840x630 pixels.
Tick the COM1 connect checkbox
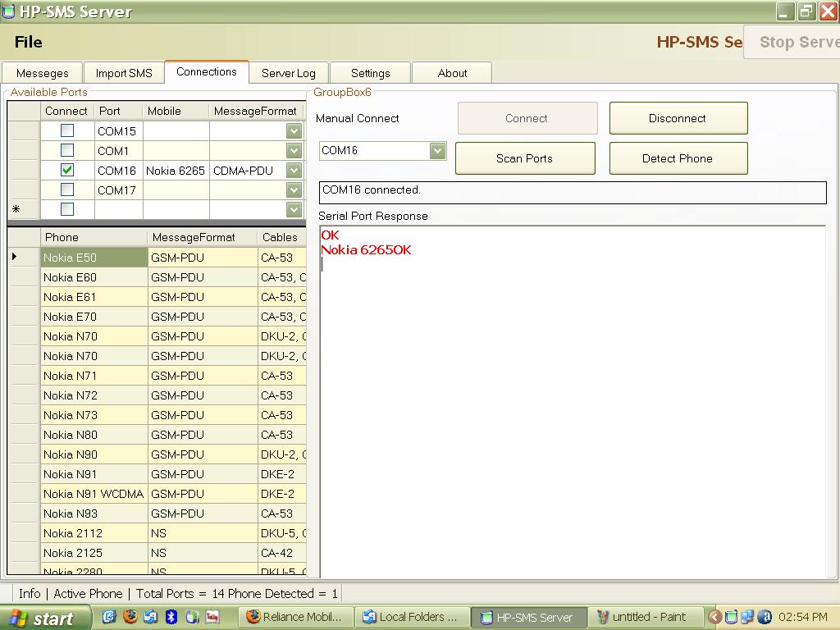(x=67, y=150)
